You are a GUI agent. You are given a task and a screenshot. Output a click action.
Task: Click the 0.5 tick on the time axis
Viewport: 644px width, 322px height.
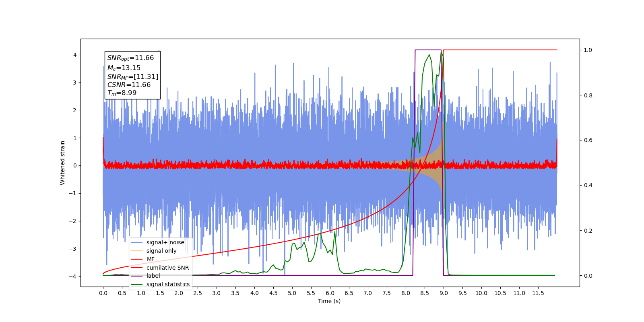click(122, 293)
